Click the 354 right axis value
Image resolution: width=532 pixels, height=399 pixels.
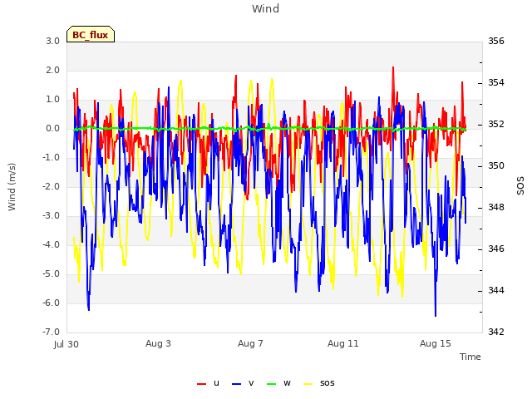click(x=496, y=83)
